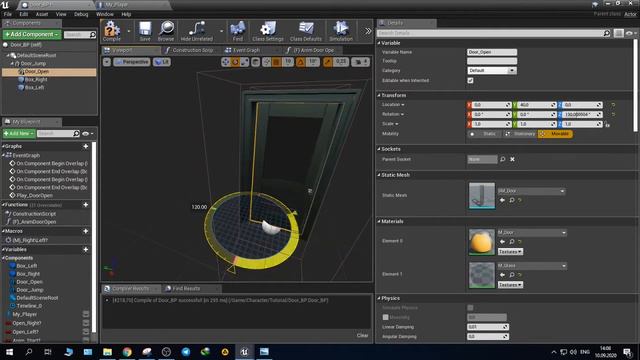Image resolution: width=640 pixels, height=360 pixels.
Task: Set Mobility to Static
Action: point(484,134)
